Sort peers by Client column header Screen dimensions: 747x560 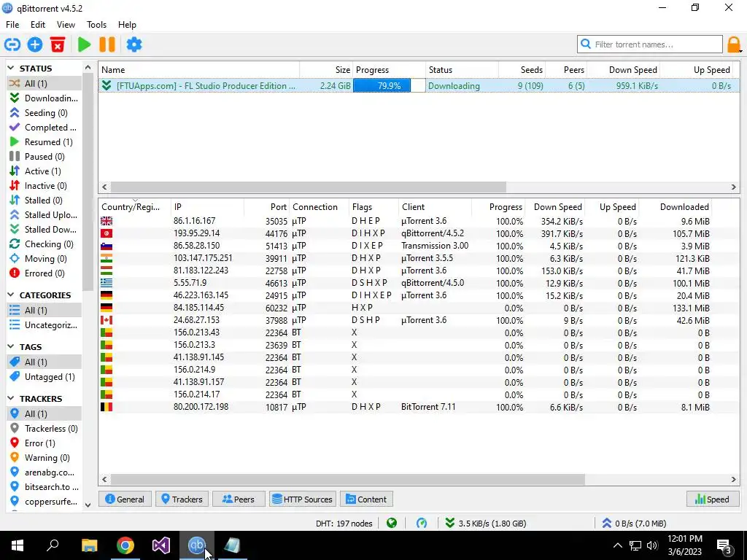coord(435,207)
